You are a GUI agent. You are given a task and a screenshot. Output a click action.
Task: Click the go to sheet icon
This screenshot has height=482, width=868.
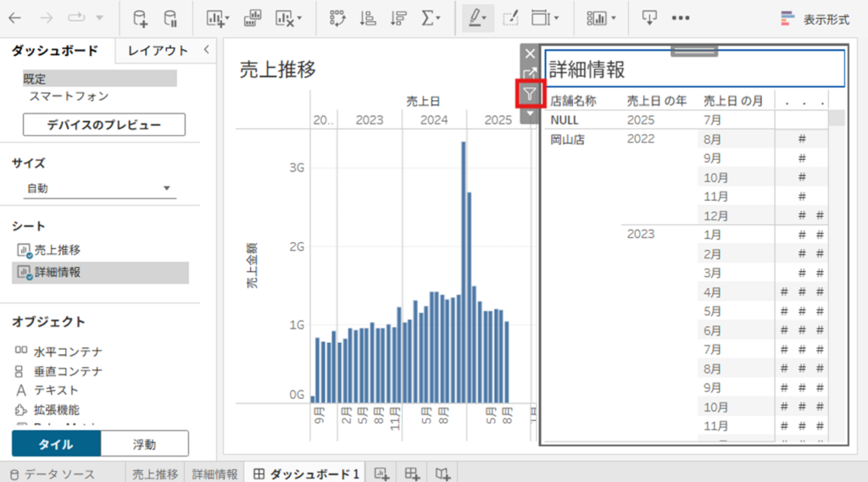tap(530, 73)
